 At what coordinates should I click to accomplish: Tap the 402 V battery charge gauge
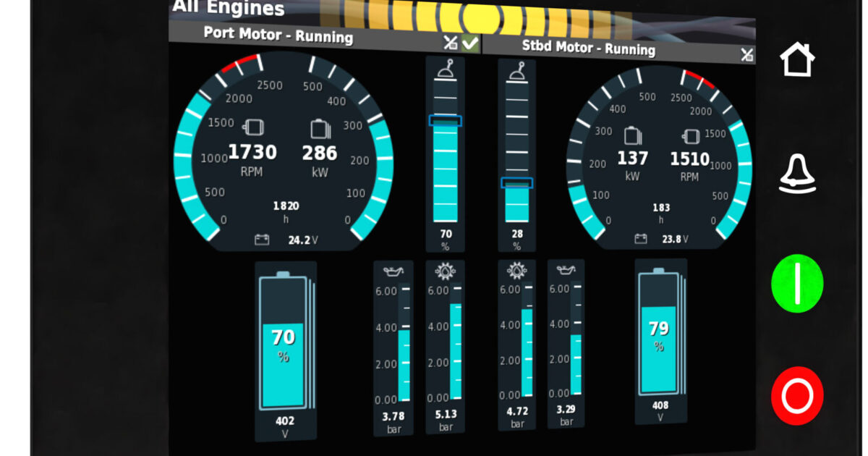pos(285,340)
